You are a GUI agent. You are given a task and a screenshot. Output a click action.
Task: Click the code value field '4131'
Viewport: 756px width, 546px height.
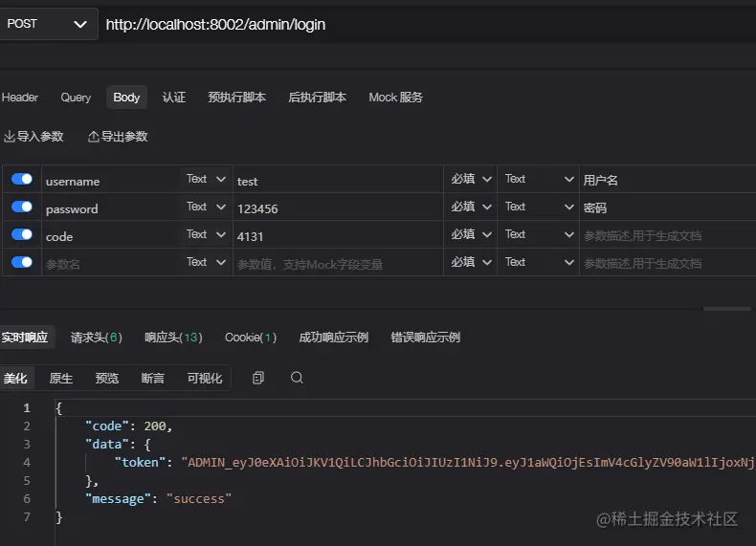pyautogui.click(x=338, y=234)
